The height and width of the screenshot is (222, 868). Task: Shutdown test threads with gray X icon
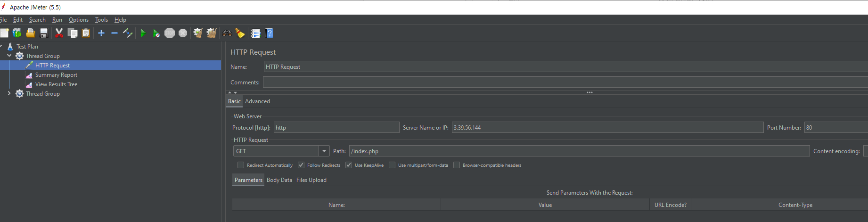pyautogui.click(x=183, y=33)
